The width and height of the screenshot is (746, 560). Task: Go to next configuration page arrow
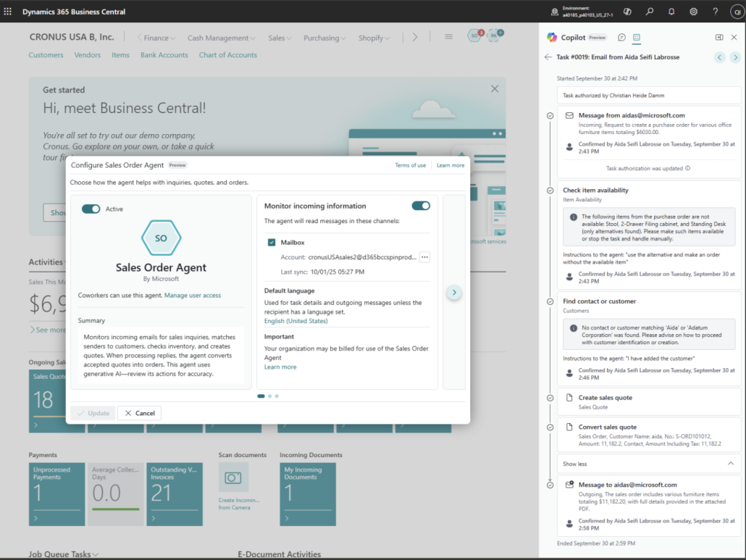coord(454,292)
